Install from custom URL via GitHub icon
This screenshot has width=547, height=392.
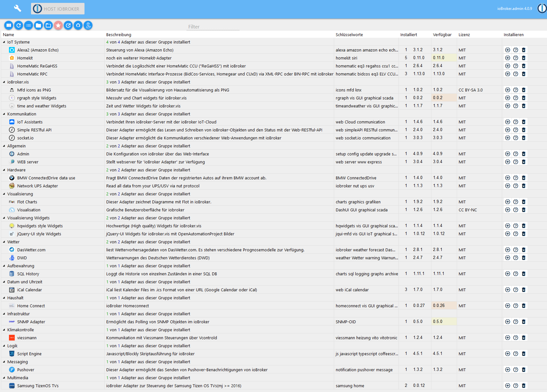click(x=78, y=25)
